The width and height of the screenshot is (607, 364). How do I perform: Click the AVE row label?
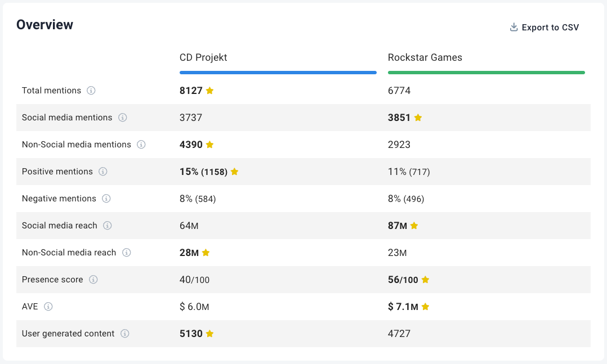click(30, 307)
